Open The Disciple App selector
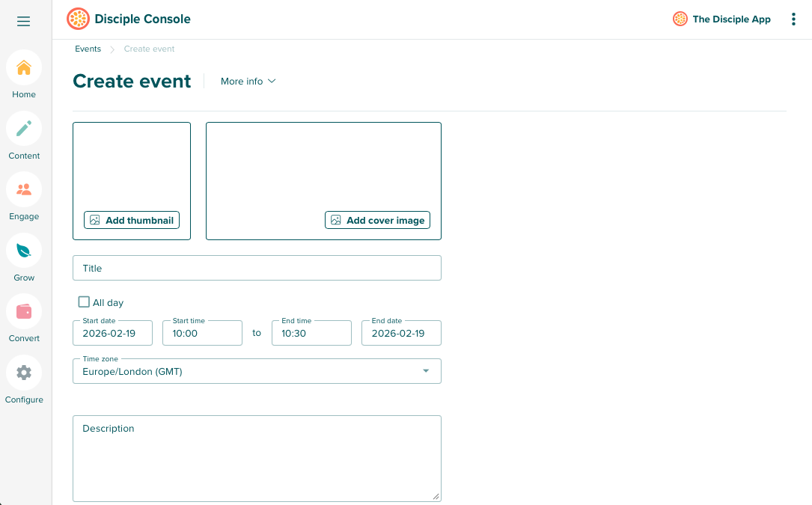 (x=721, y=19)
